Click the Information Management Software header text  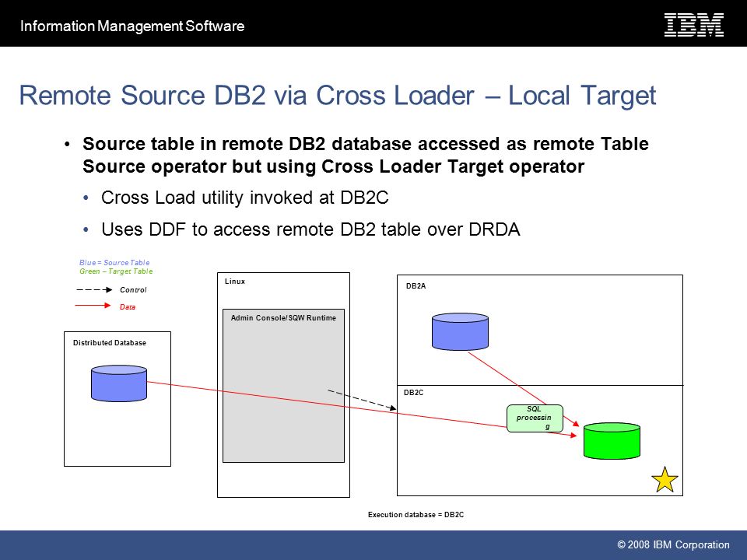[x=132, y=26]
